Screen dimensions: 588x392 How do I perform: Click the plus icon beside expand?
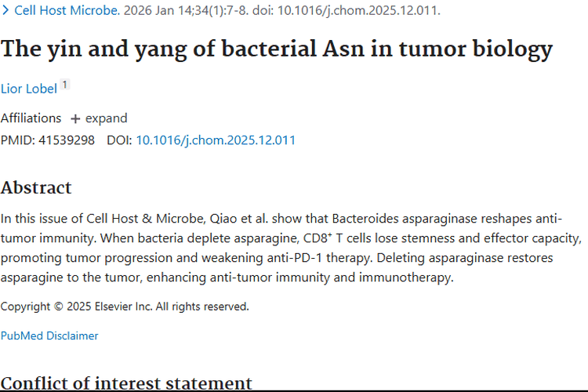(x=75, y=119)
